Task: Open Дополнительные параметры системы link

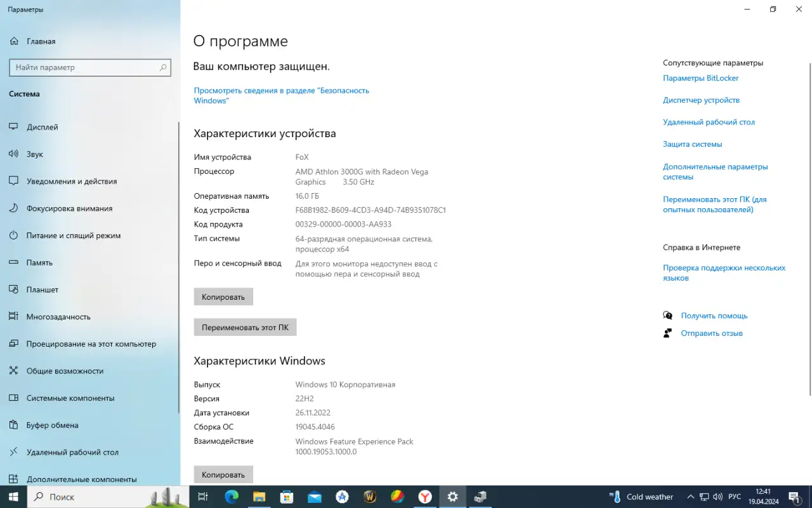Action: [x=715, y=171]
